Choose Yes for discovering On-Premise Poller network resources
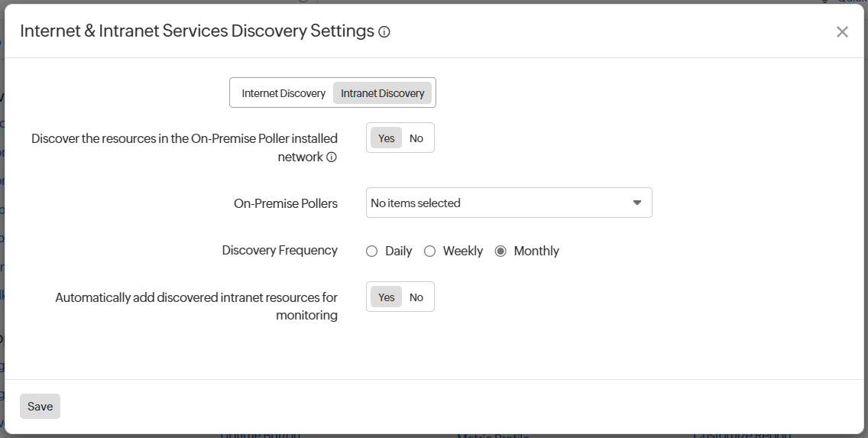This screenshot has width=868, height=438. click(386, 138)
